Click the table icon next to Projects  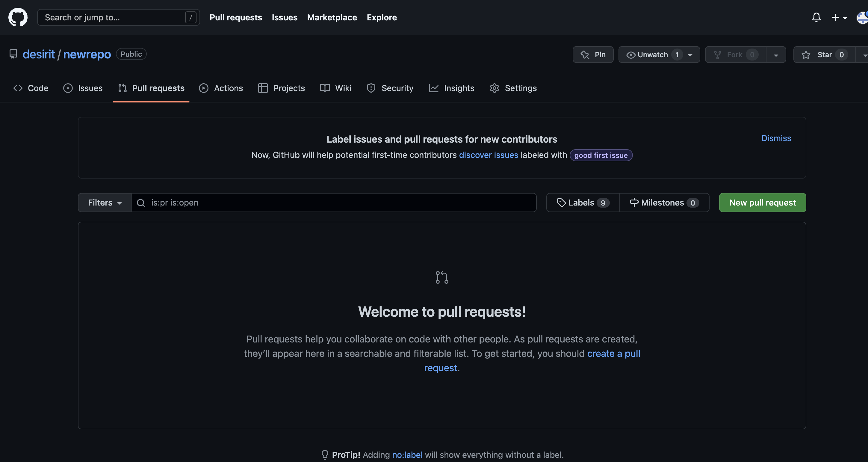pos(263,88)
